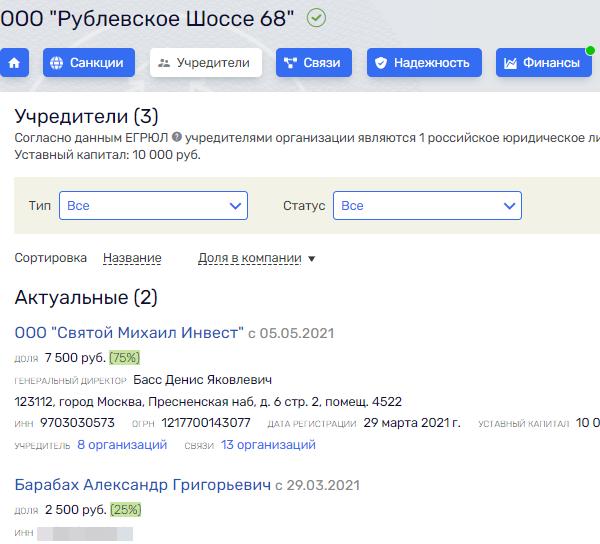The width and height of the screenshot is (600, 544).
Task: Open the 8 организаций founder link
Action: [x=122, y=445]
